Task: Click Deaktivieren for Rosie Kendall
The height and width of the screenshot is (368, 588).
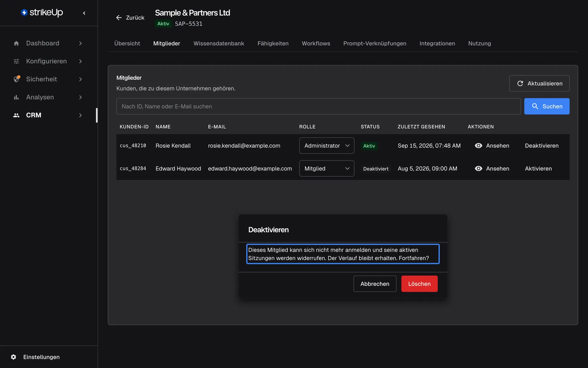Action: coord(542,146)
